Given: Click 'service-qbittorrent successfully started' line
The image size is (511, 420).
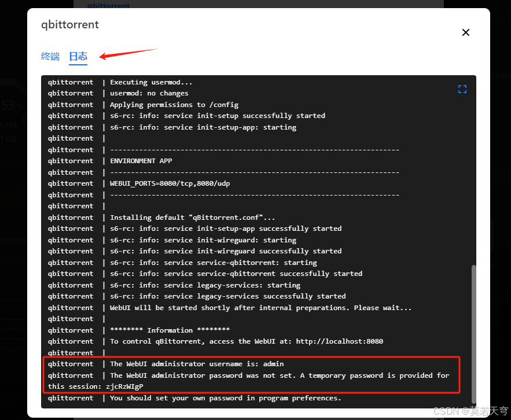Looking at the screenshot, I should click(x=236, y=274).
